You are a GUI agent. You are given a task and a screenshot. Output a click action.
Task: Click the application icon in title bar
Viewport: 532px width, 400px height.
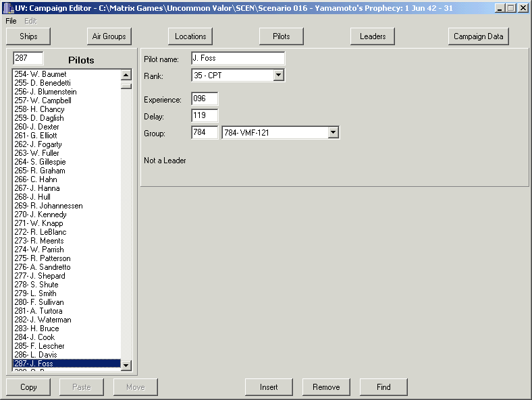(8, 8)
